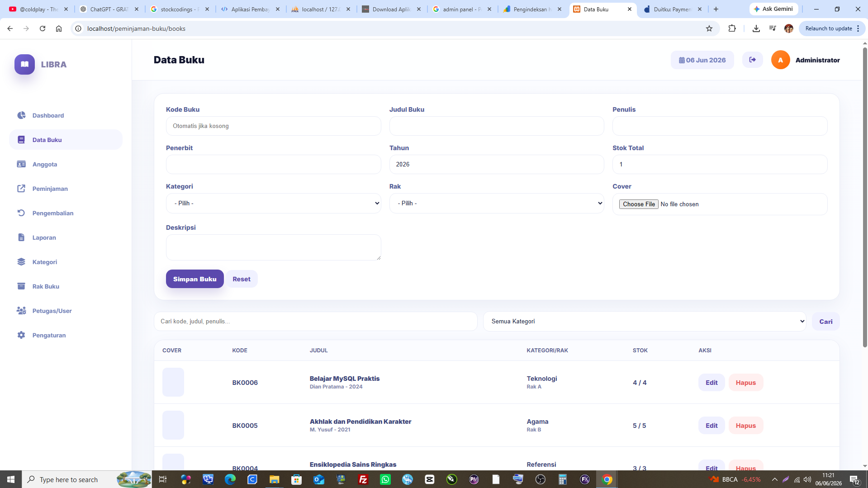Click the 06 Jun 2026 date badge
868x488 pixels.
click(702, 60)
